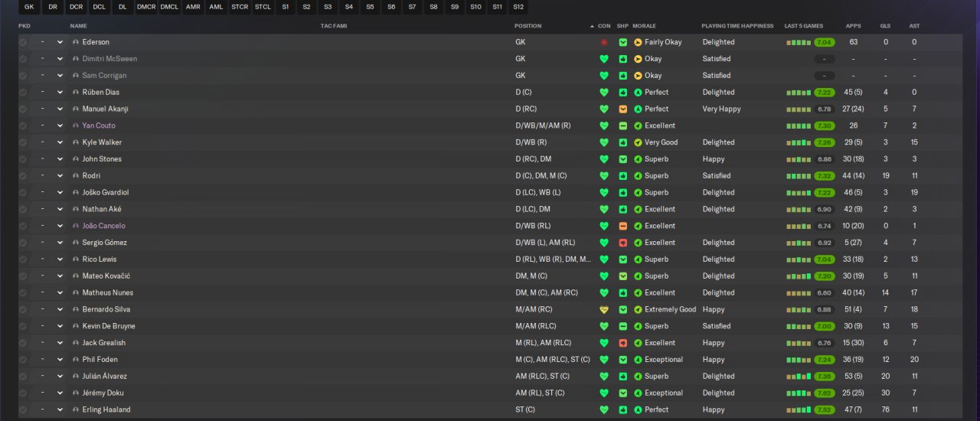The height and width of the screenshot is (421, 980).
Task: Click Sam Corrigan's green condition heart
Action: (604, 76)
